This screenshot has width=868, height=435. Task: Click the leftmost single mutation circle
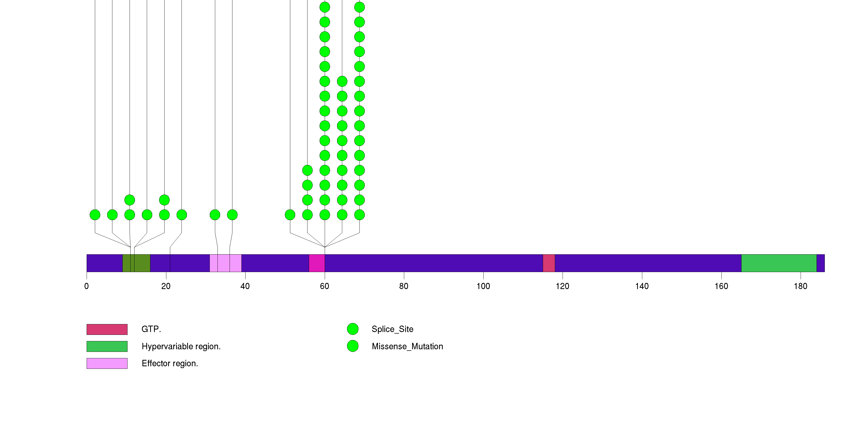point(95,215)
